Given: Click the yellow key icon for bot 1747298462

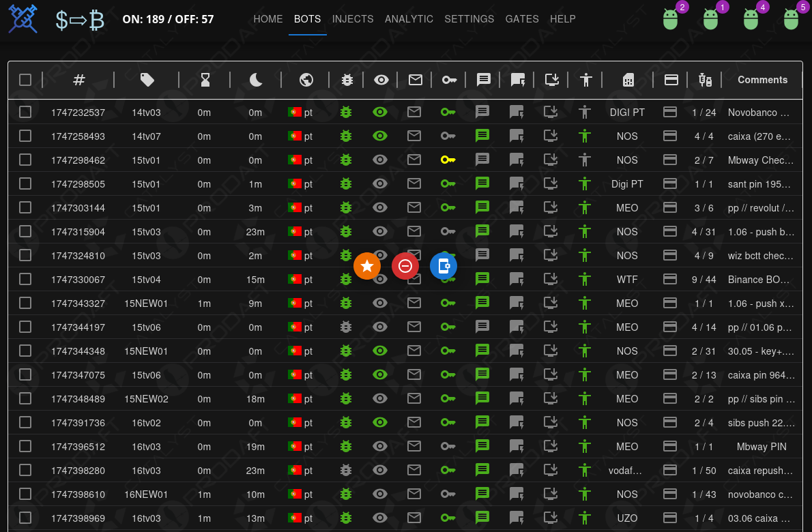Looking at the screenshot, I should coord(448,160).
